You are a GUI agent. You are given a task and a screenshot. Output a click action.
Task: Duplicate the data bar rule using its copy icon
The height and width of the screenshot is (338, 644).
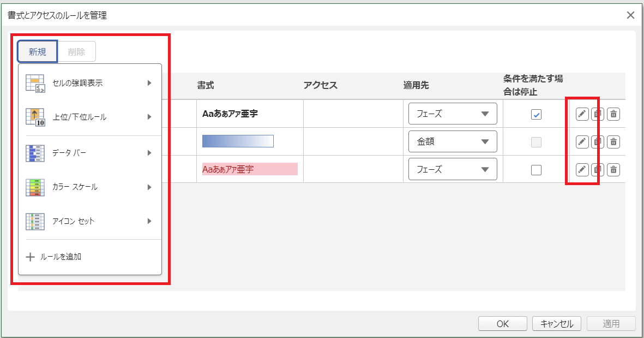coord(598,142)
